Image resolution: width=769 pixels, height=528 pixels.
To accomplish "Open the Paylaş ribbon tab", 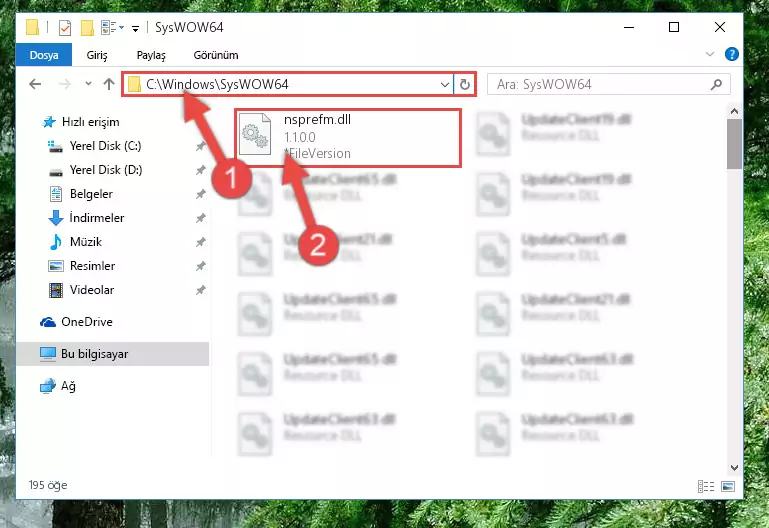I will click(x=151, y=55).
